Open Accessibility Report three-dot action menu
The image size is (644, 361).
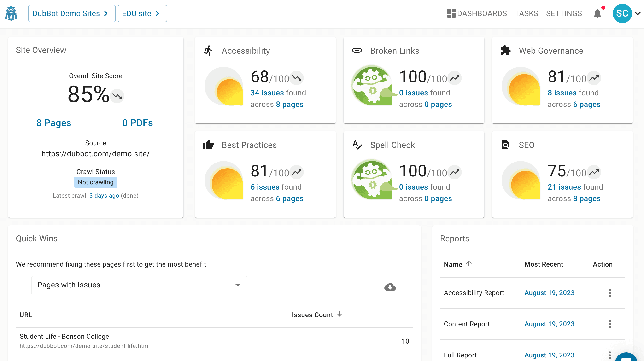click(610, 293)
